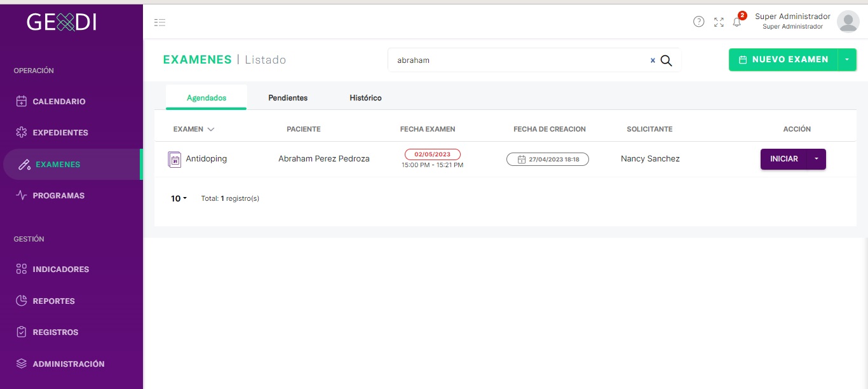The image size is (868, 389).
Task: Click the ACCIÓN column header
Action: coord(797,129)
